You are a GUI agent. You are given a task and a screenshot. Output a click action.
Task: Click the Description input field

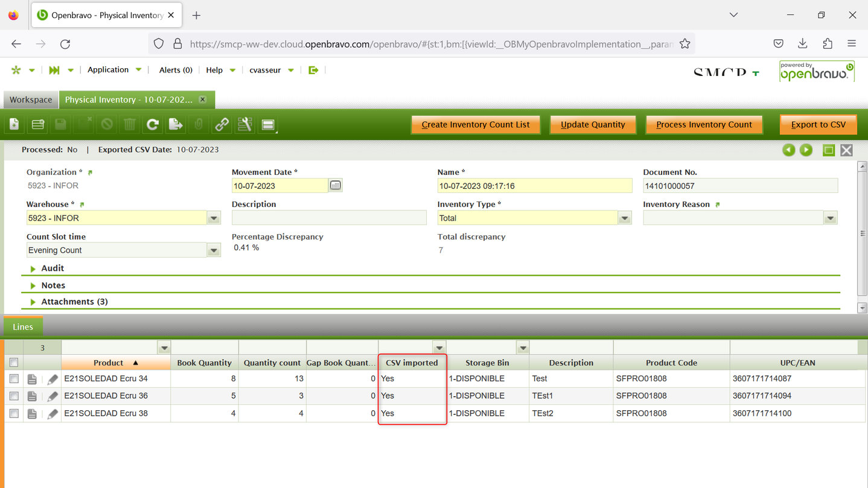pos(329,218)
